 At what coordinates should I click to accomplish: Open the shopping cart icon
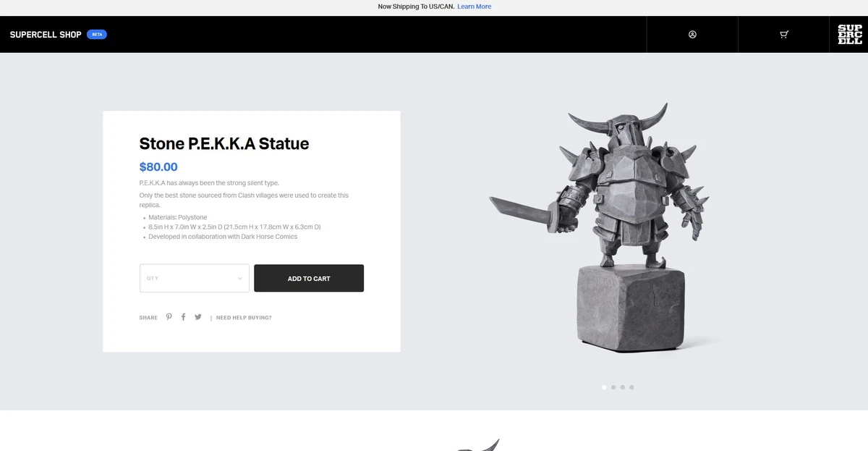coord(783,34)
